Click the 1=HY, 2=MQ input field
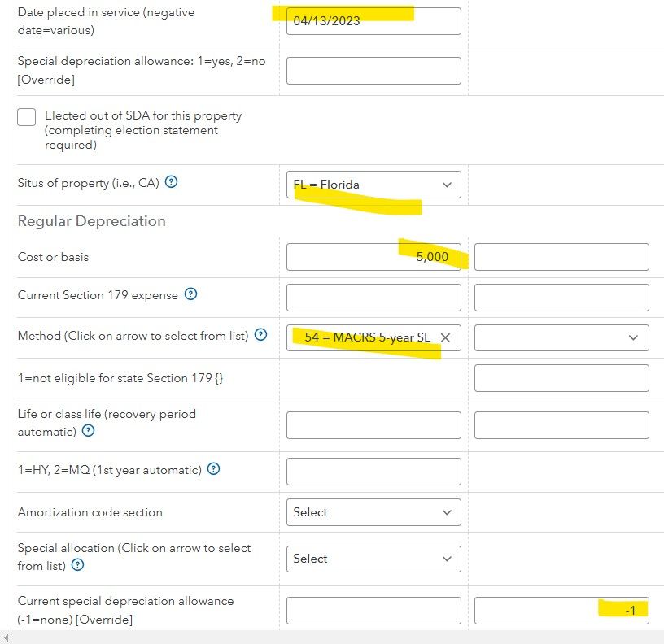This screenshot has width=664, height=644. (x=373, y=472)
